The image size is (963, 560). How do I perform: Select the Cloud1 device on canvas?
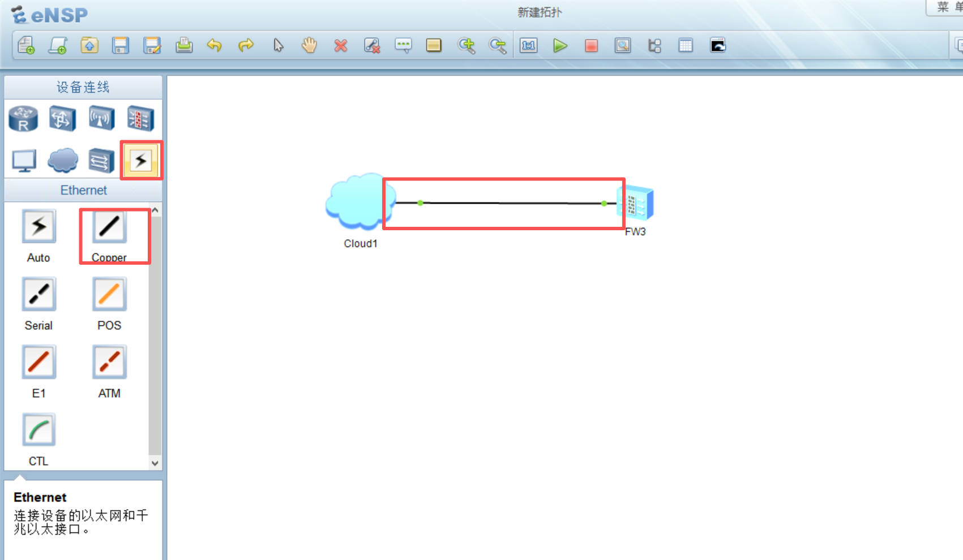[x=357, y=203]
